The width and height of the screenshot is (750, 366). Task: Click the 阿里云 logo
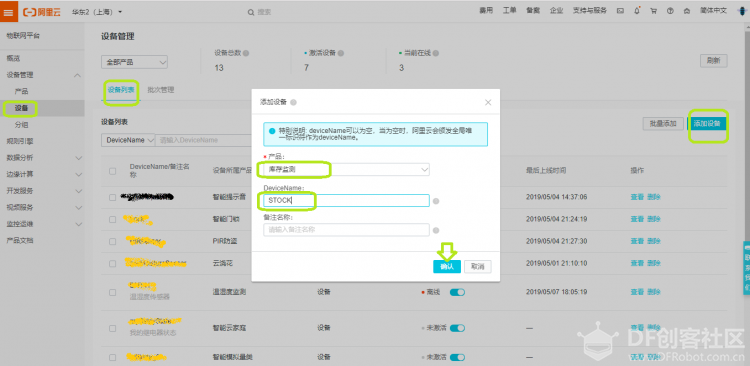pyautogui.click(x=42, y=12)
